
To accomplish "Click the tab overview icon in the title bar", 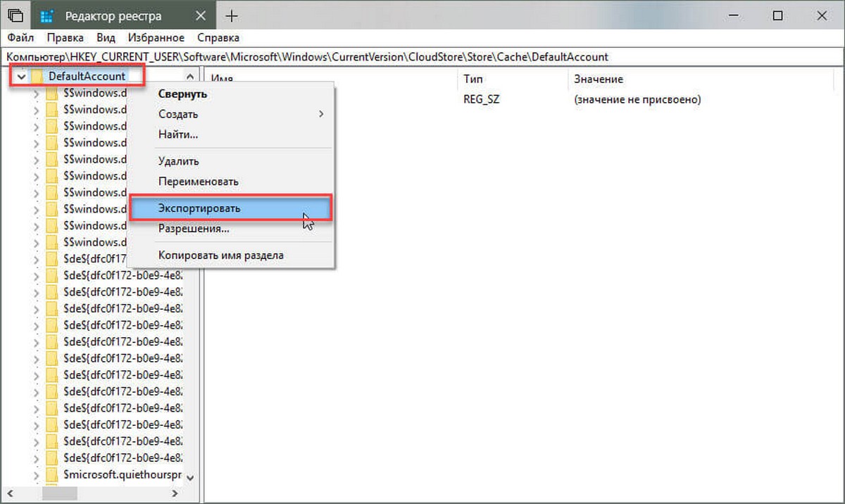I will coord(15,15).
